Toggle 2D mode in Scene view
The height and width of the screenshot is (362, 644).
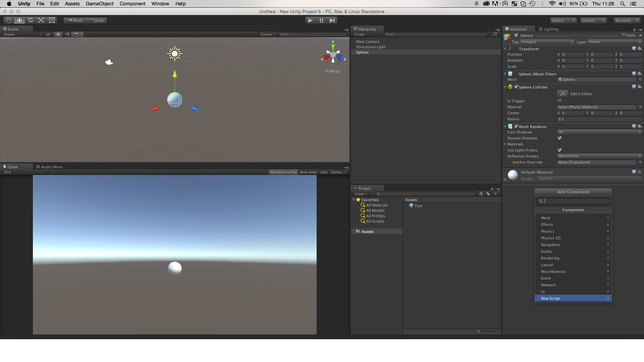pos(48,34)
